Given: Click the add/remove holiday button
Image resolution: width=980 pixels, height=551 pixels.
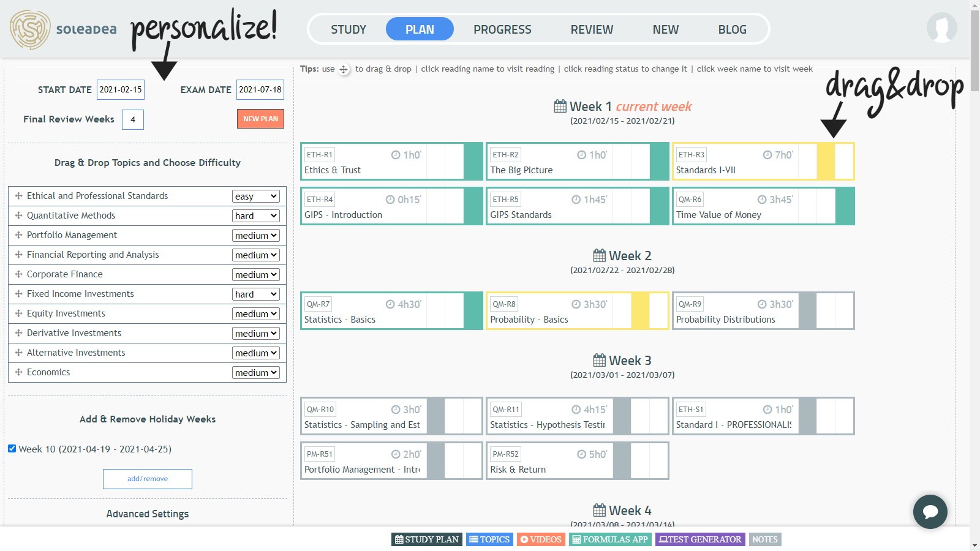Looking at the screenshot, I should (x=148, y=479).
